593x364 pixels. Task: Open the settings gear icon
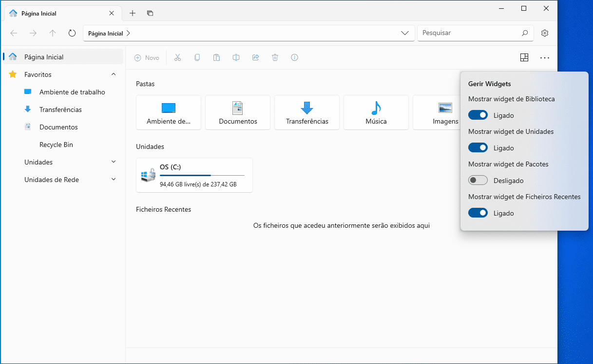(545, 33)
